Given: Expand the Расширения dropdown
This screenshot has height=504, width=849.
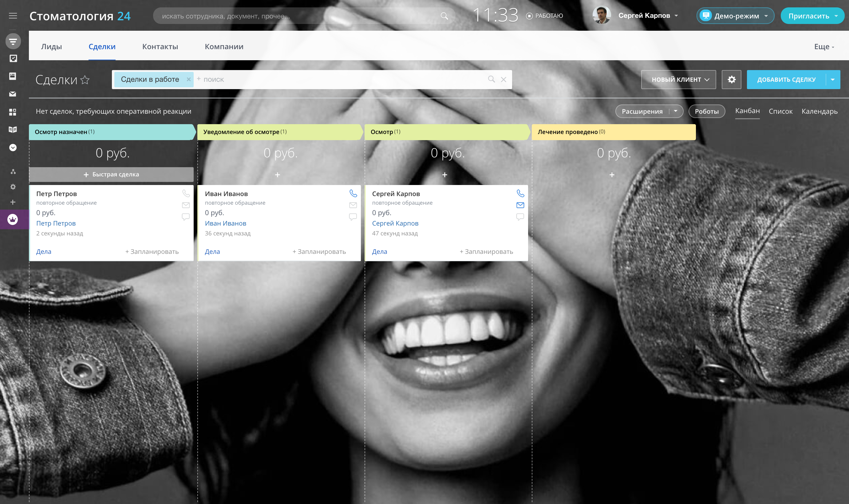Looking at the screenshot, I should (675, 111).
